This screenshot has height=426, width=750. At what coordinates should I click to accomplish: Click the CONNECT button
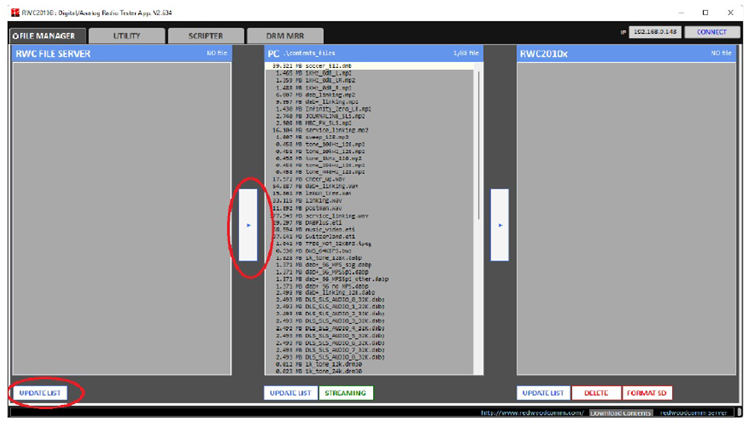pos(711,32)
